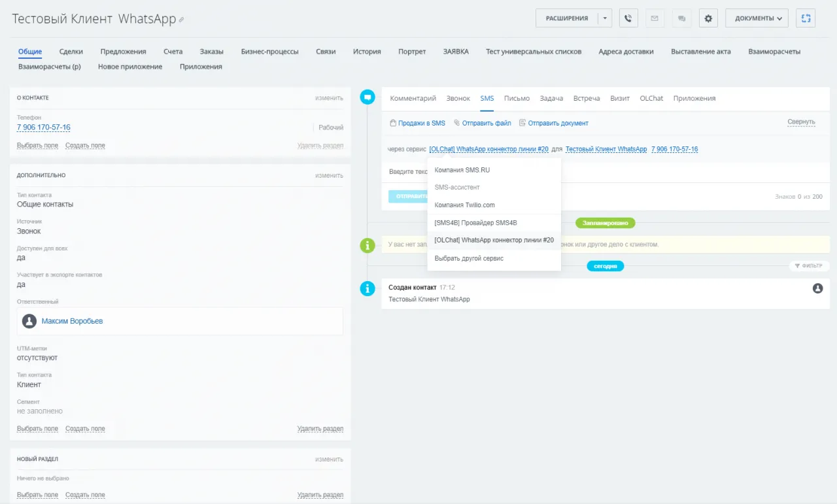The width and height of the screenshot is (837, 504).
Task: Open the settings gear icon
Action: point(708,18)
